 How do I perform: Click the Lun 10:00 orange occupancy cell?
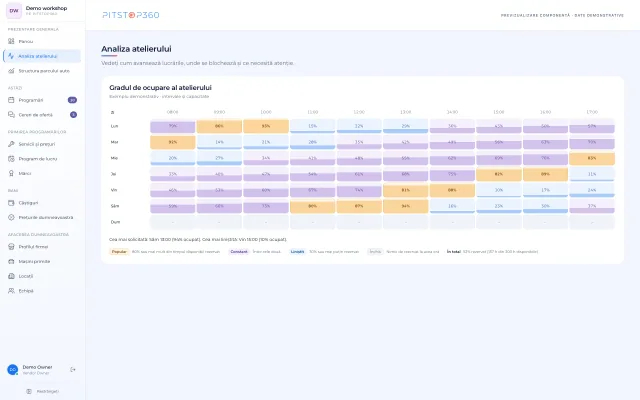pos(266,126)
